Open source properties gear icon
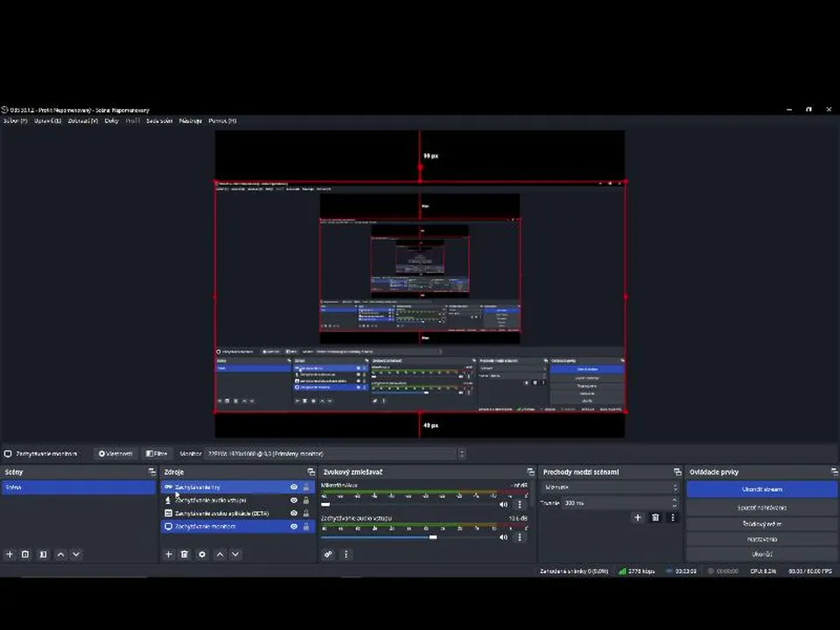The width and height of the screenshot is (840, 630). click(x=202, y=555)
